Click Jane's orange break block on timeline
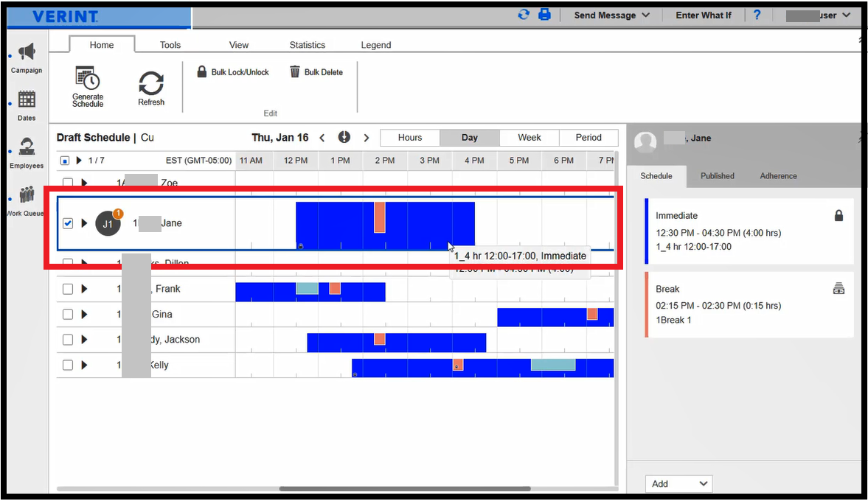This screenshot has height=501, width=868. [x=380, y=217]
